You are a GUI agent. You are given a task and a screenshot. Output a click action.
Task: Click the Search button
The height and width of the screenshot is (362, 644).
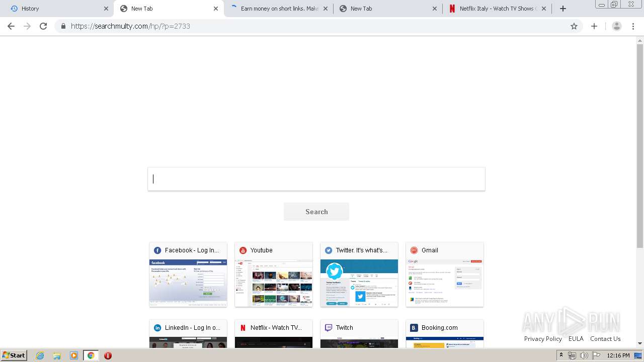(x=316, y=212)
